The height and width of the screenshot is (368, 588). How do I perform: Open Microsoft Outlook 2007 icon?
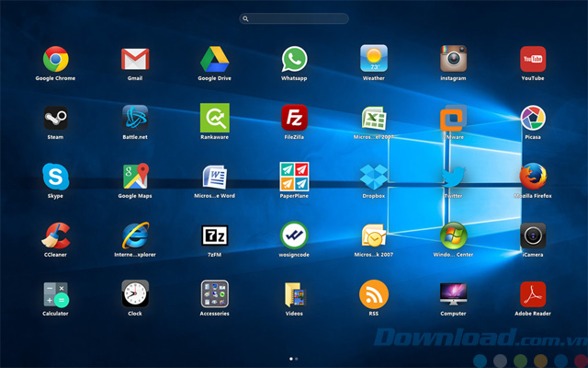point(374,236)
